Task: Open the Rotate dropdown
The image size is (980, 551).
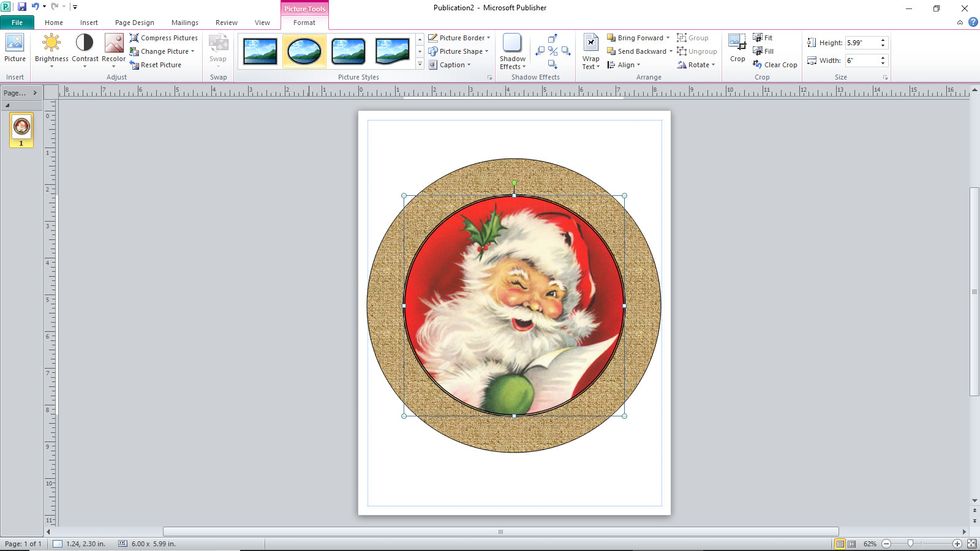Action: click(696, 65)
